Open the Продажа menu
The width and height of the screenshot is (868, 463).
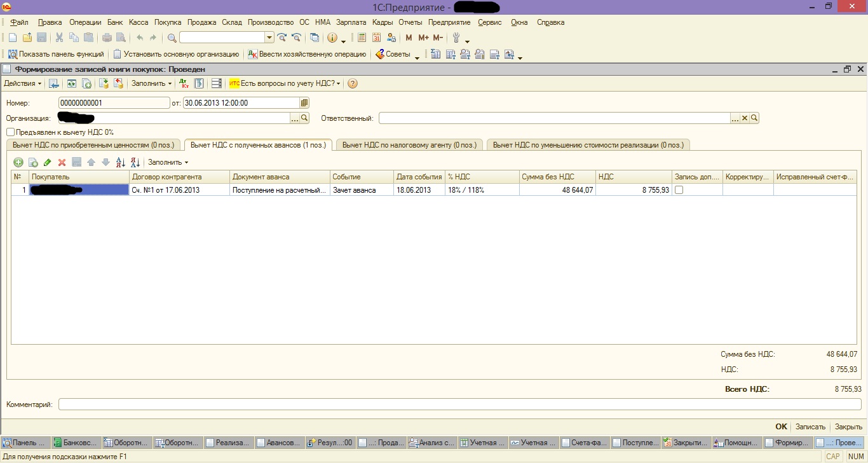(x=201, y=22)
